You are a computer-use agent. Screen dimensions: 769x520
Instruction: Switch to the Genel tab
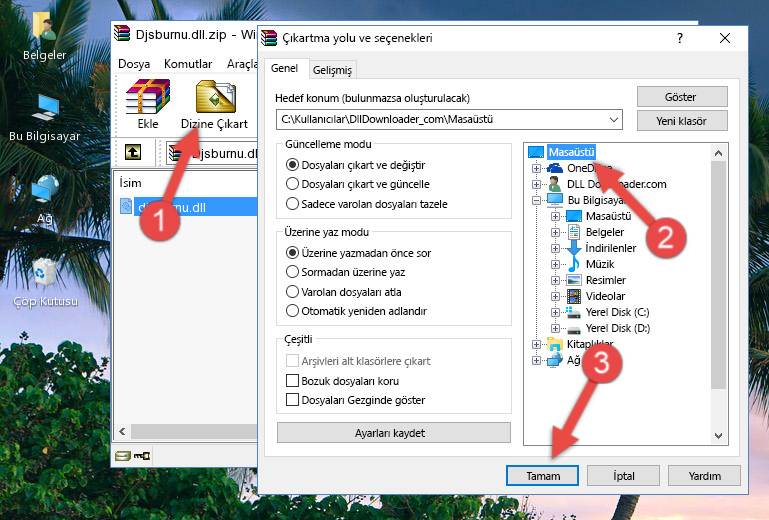tap(285, 68)
